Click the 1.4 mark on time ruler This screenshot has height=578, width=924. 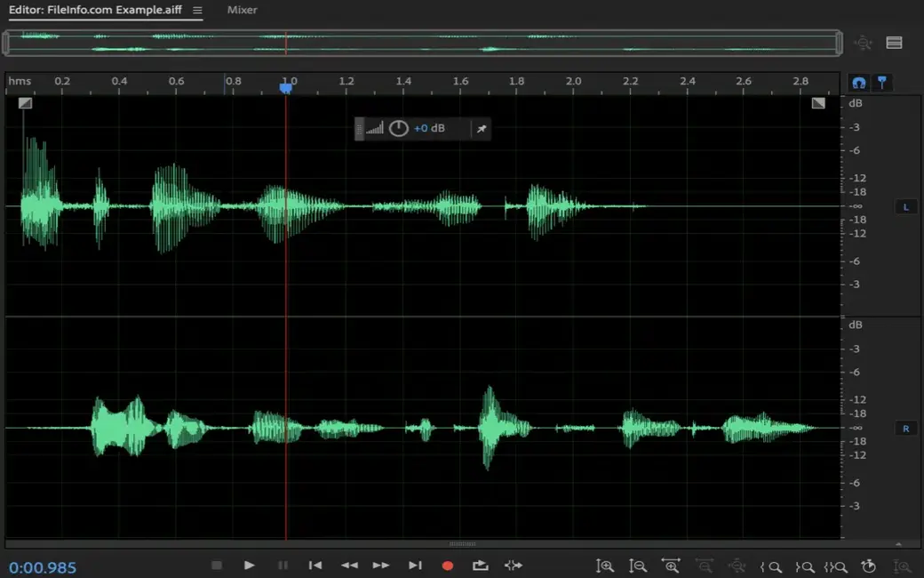403,81
